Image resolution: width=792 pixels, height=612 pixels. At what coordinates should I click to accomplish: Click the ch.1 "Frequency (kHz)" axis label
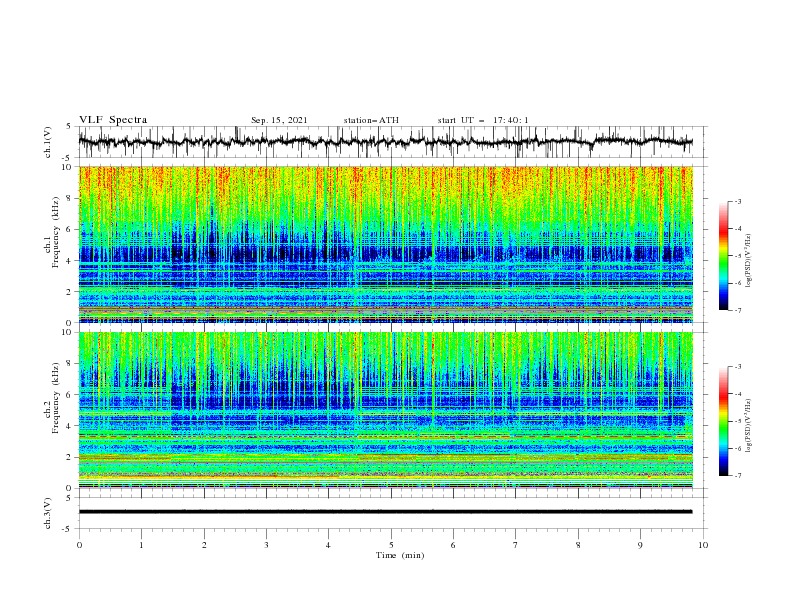point(56,230)
